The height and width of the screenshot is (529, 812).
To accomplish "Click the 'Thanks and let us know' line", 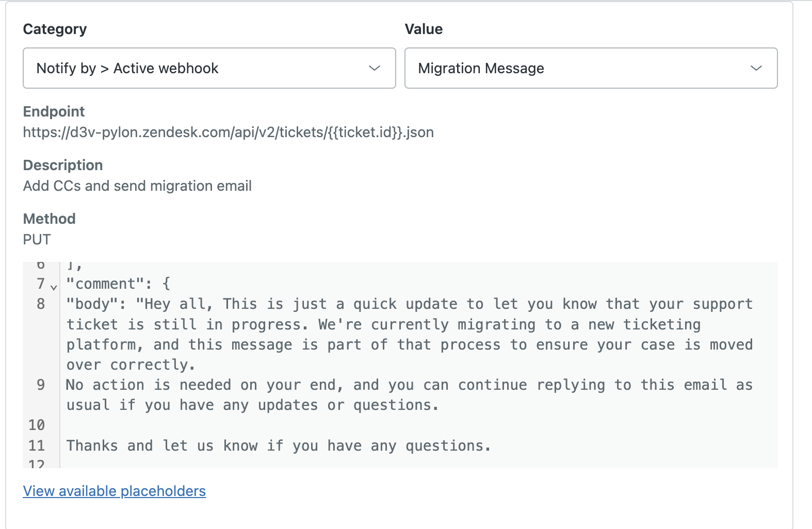I will 279,445.
